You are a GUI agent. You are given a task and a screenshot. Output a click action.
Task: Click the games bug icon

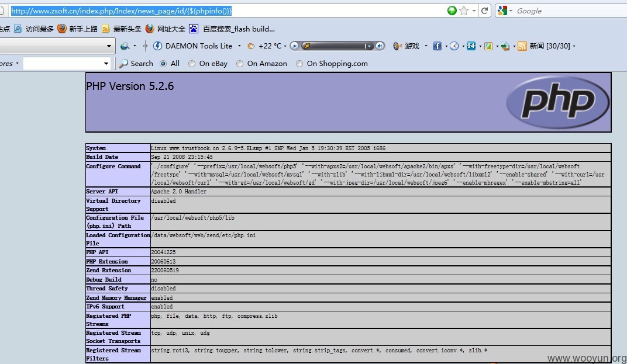[397, 46]
